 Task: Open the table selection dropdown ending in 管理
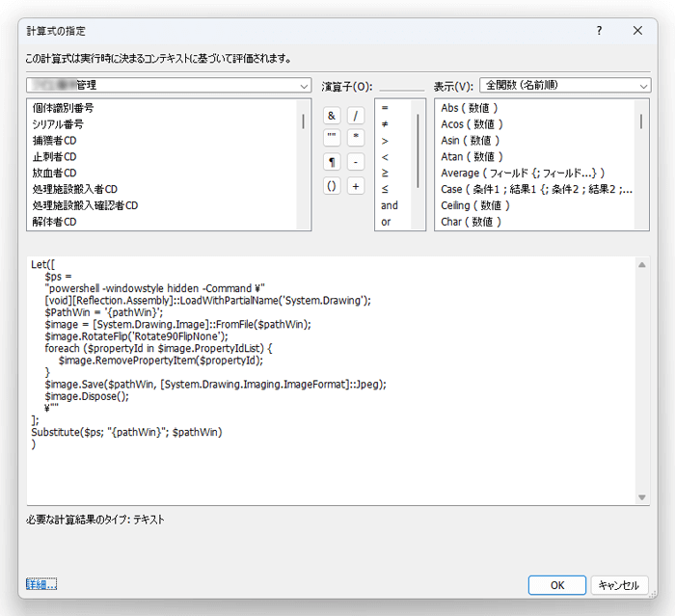(169, 85)
